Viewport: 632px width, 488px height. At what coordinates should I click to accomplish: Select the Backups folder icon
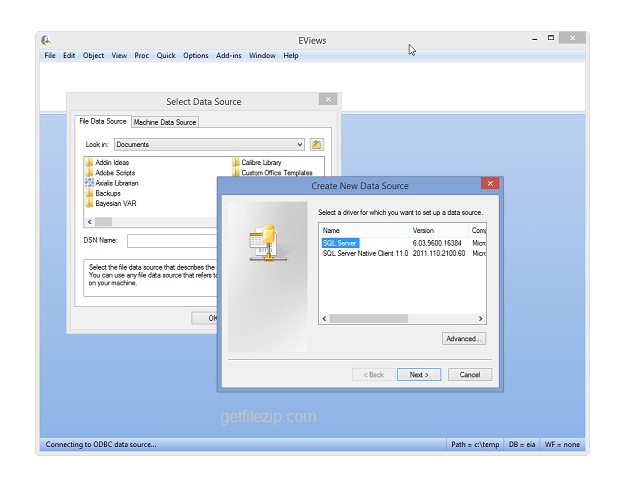click(x=89, y=193)
